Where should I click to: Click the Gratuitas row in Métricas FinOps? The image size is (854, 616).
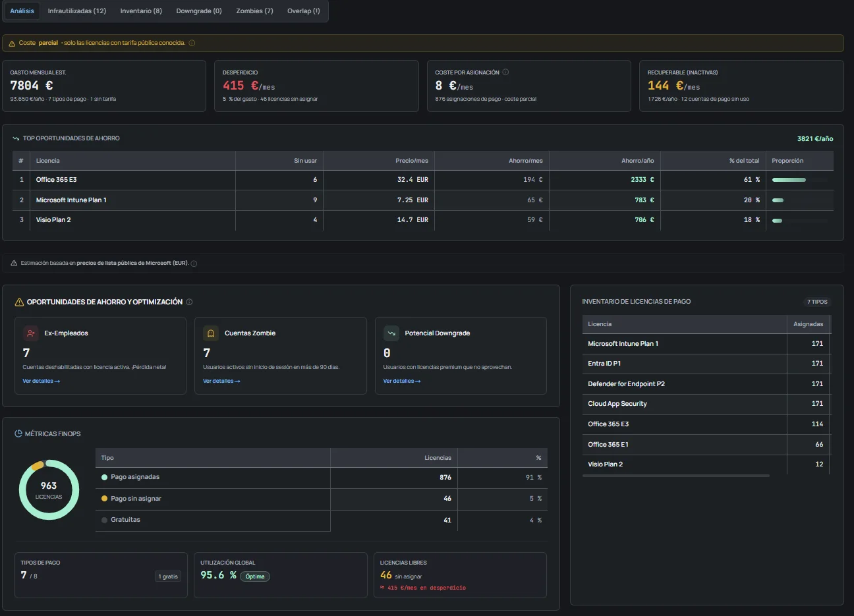pos(322,520)
